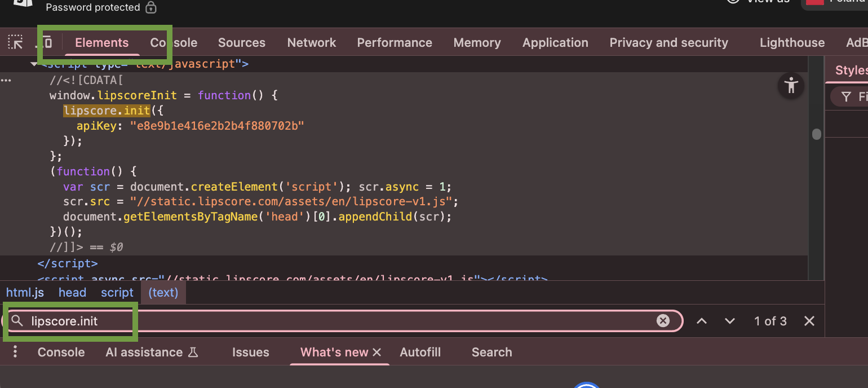Viewport: 868px width, 388px height.
Task: Open the Lighthouse panel tab
Action: pos(792,43)
